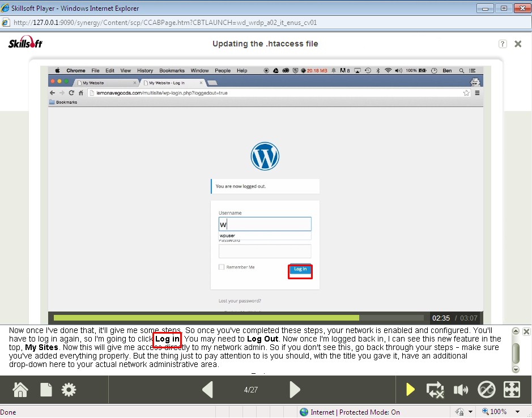This screenshot has height=418, width=532.
Task: Click the Chrome incognito profile icon
Action: coord(475,82)
